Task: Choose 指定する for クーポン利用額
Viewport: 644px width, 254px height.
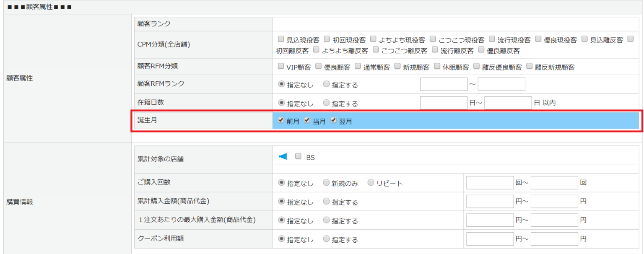Action: pyautogui.click(x=326, y=239)
